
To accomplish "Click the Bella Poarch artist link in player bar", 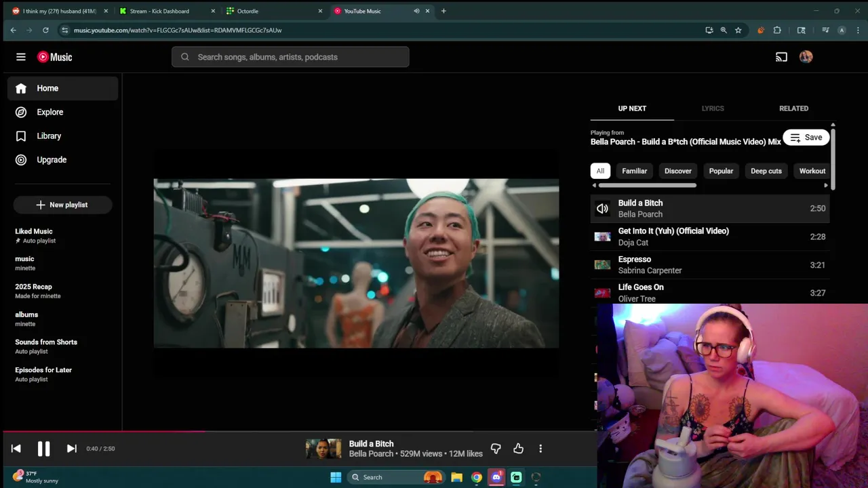I will click(x=371, y=454).
